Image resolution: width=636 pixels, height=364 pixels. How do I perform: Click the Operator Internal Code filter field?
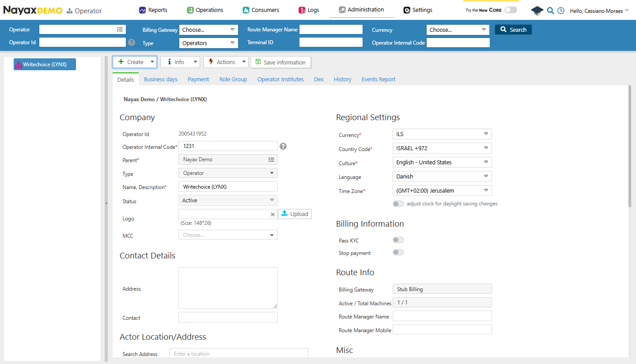click(x=458, y=42)
